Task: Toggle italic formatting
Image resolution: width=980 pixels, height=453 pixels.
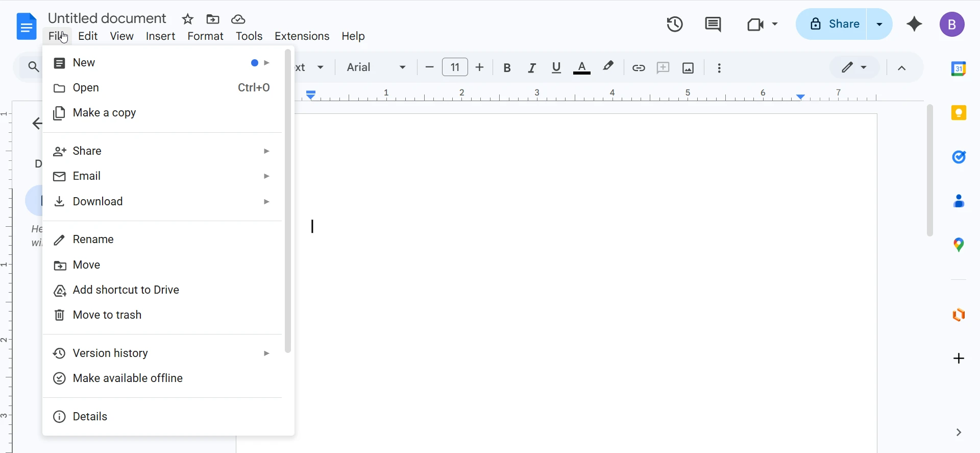Action: (x=532, y=68)
